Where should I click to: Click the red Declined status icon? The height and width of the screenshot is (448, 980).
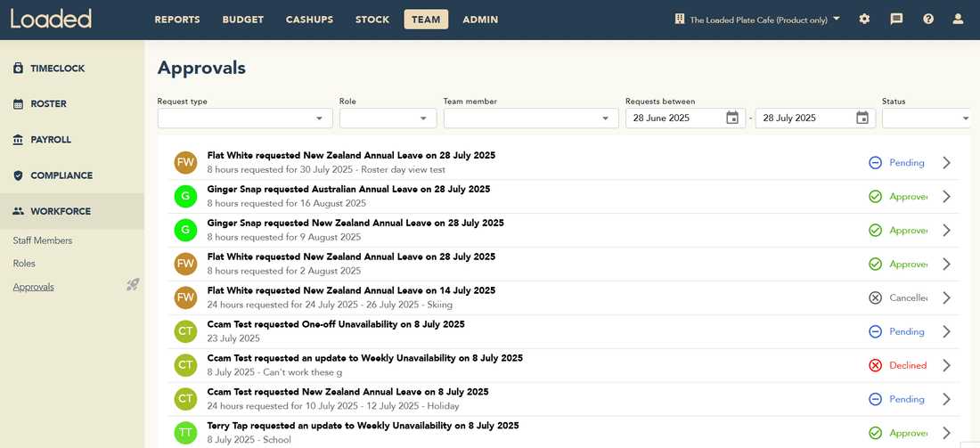click(875, 365)
